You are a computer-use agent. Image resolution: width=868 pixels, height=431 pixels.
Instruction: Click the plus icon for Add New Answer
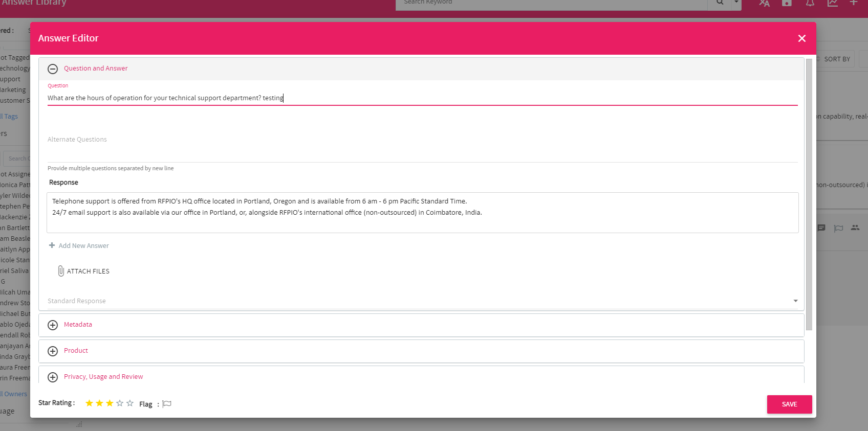tap(52, 245)
